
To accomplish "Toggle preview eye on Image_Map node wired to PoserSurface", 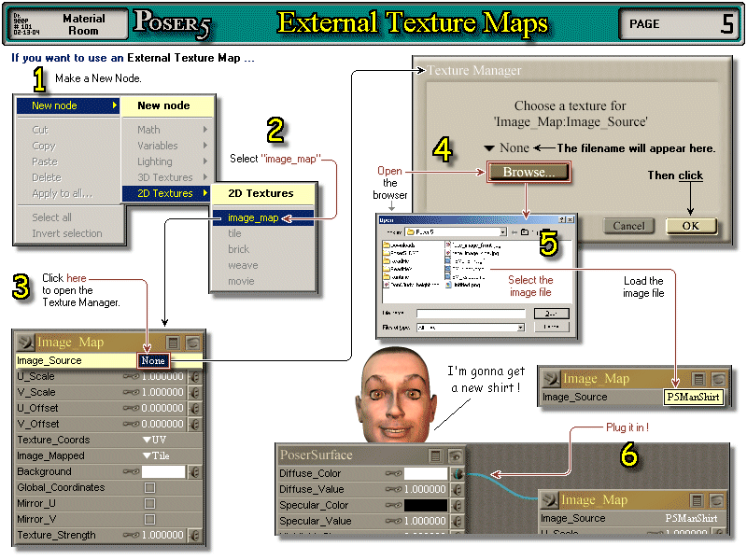I will (x=717, y=500).
